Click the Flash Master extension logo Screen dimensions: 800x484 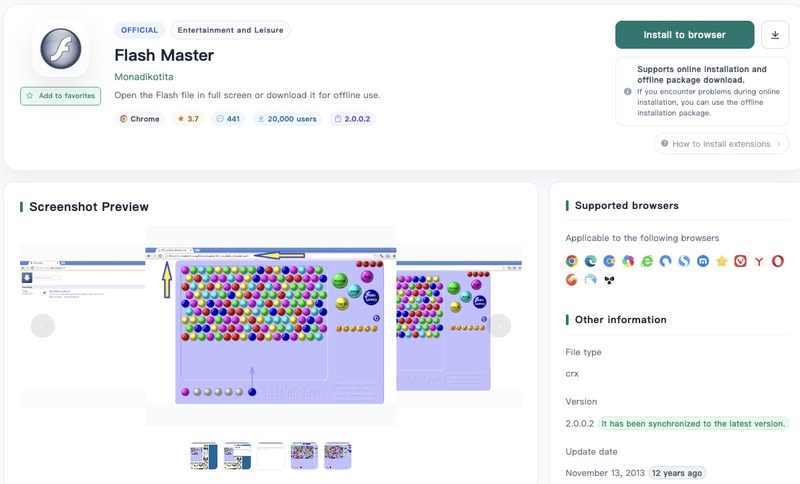pos(61,49)
